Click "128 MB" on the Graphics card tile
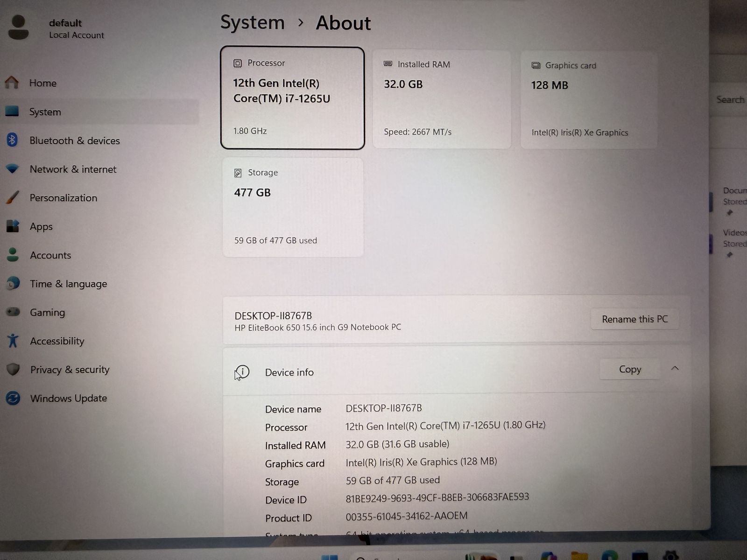This screenshot has height=560, width=747. (x=550, y=85)
